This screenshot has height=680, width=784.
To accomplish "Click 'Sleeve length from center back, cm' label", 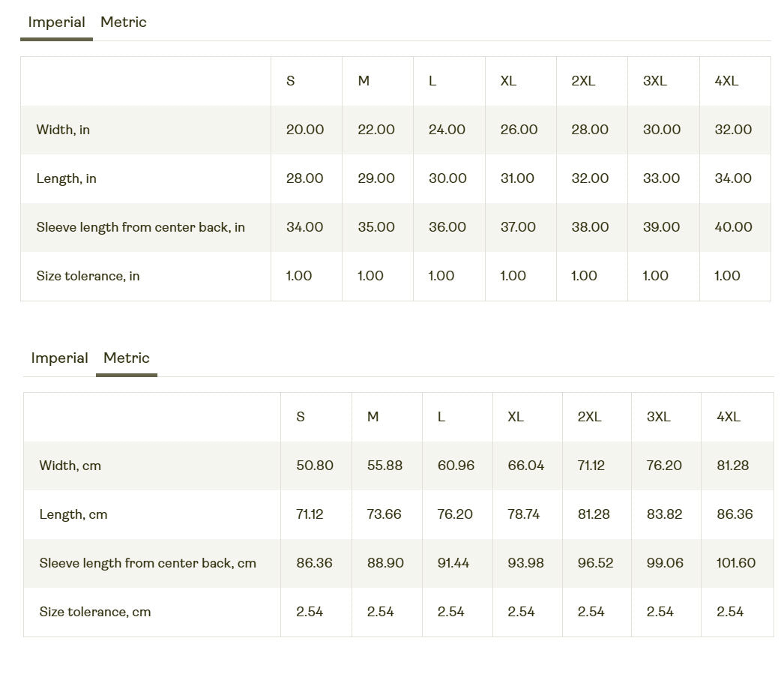I will [x=148, y=563].
